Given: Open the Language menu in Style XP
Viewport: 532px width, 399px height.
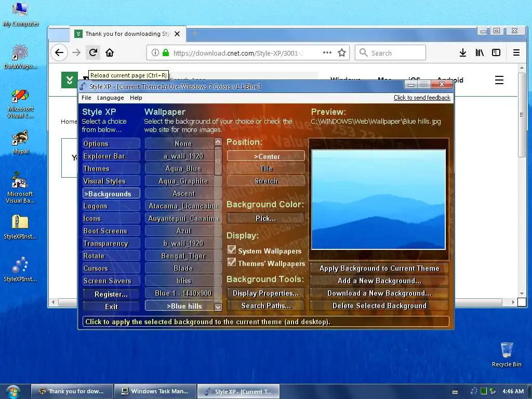Looking at the screenshot, I should click(x=110, y=98).
